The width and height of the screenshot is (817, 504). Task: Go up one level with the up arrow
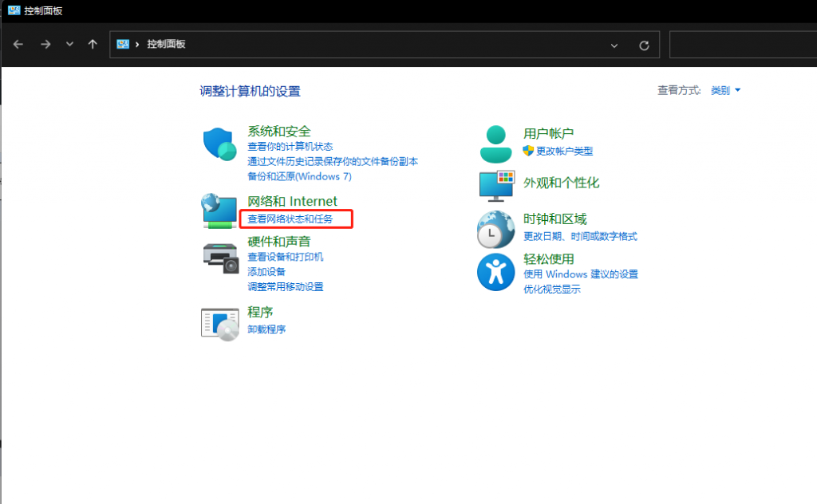click(93, 44)
